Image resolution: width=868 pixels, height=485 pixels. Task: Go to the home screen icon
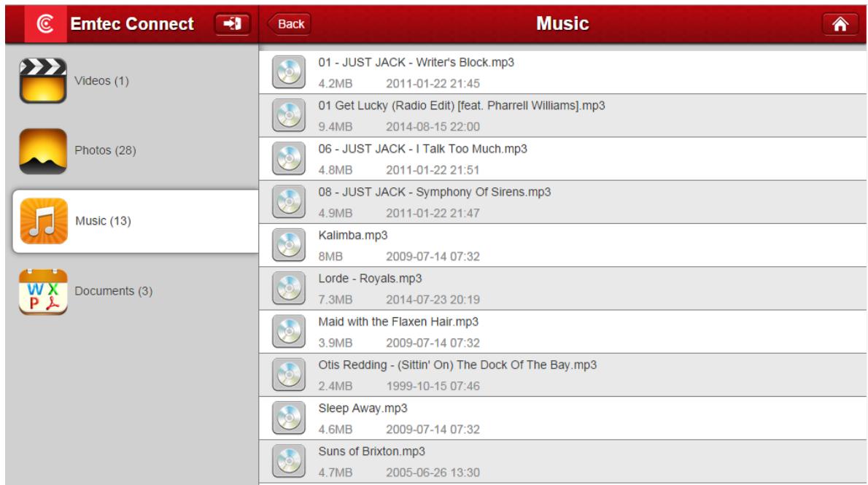840,24
